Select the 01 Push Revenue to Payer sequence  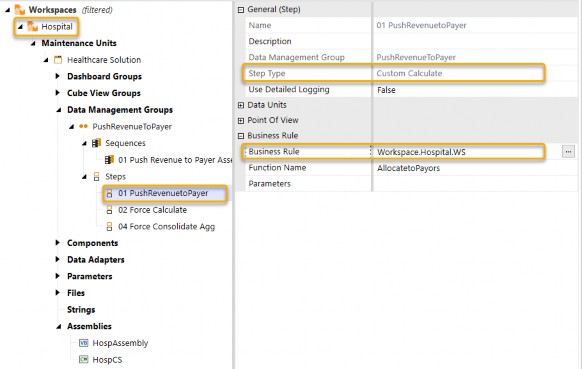click(175, 160)
